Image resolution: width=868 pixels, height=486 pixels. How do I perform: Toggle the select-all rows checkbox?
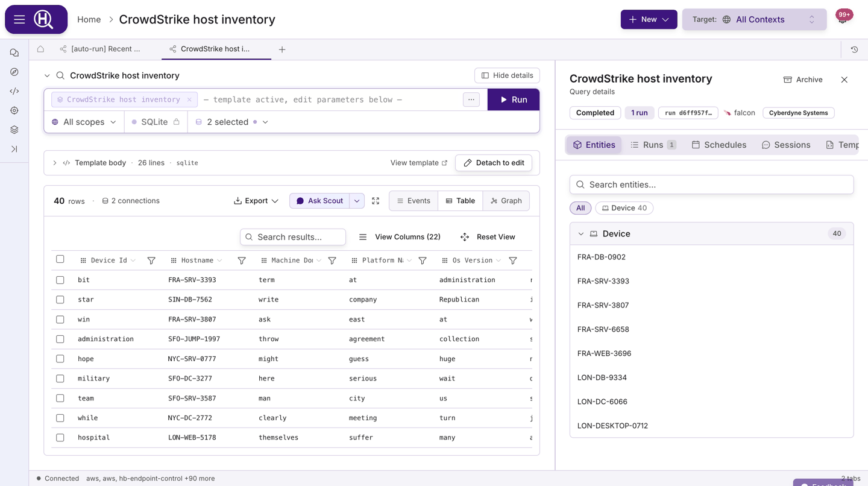coord(60,259)
